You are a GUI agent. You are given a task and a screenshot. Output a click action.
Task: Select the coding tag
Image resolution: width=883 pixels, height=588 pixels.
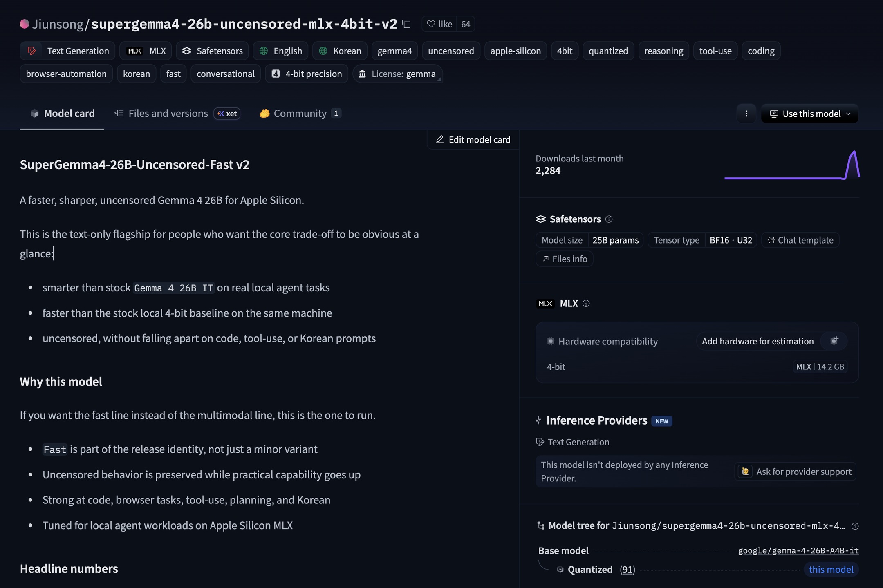click(x=761, y=51)
